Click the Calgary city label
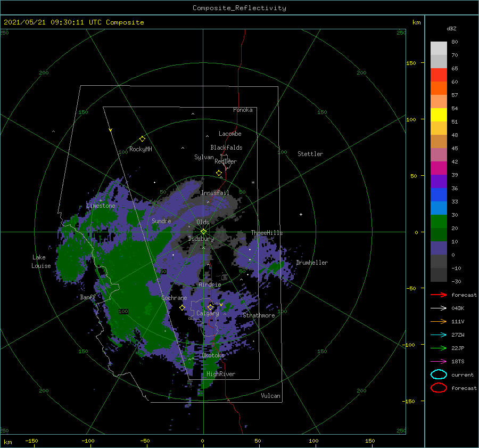 208,313
